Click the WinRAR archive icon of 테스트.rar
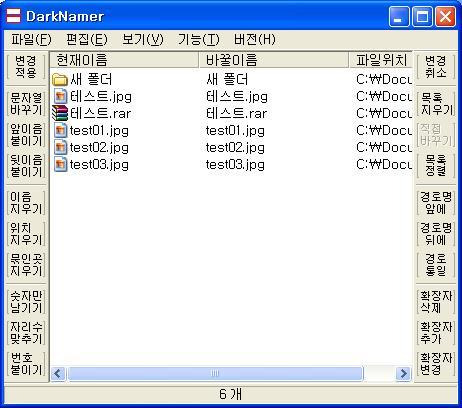This screenshot has height=408, width=462. click(60, 113)
